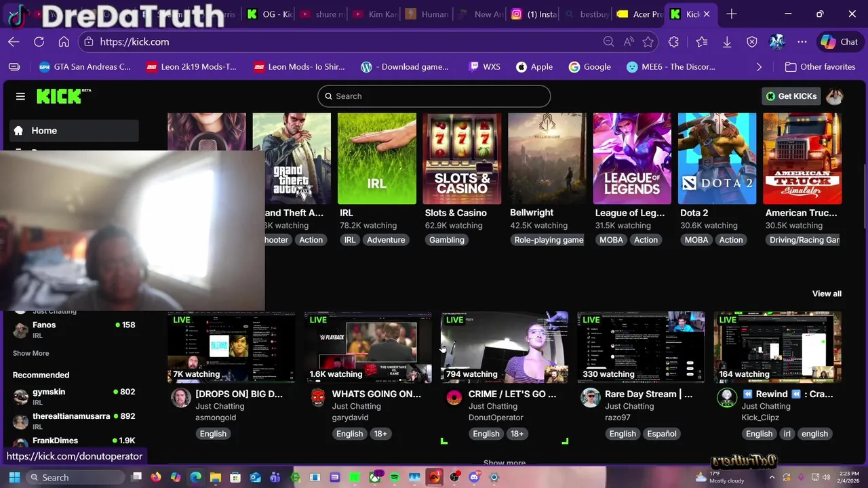868x488 pixels.
Task: Open the Kick profile avatar
Action: point(834,96)
